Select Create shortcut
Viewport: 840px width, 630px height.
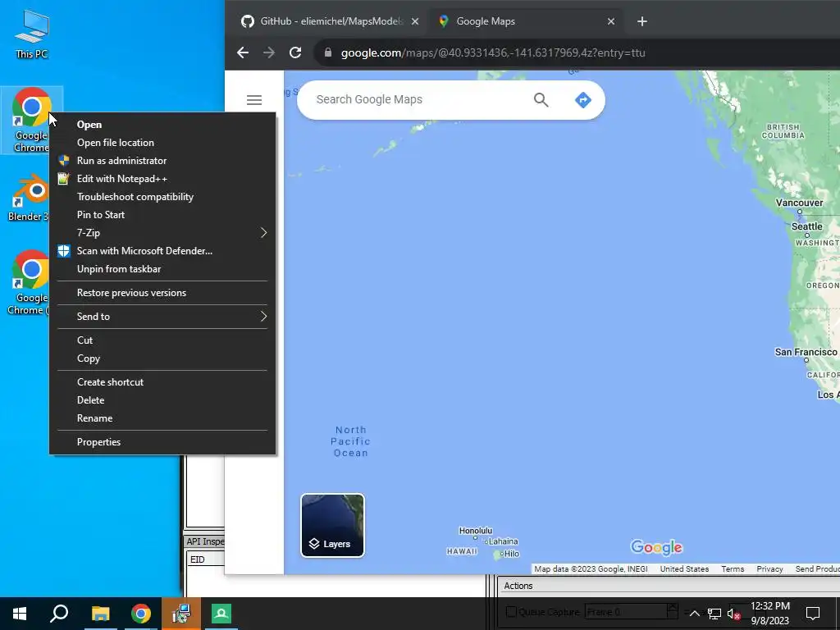(x=162, y=382)
